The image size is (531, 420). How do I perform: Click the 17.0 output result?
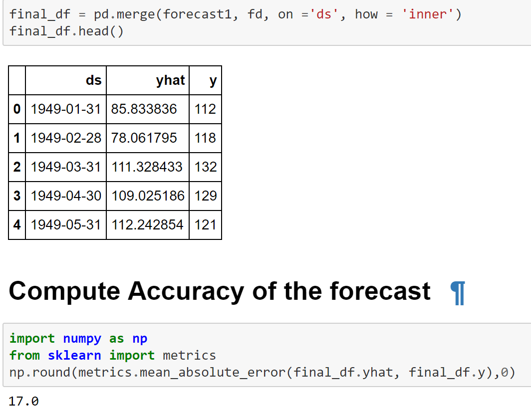(x=24, y=401)
